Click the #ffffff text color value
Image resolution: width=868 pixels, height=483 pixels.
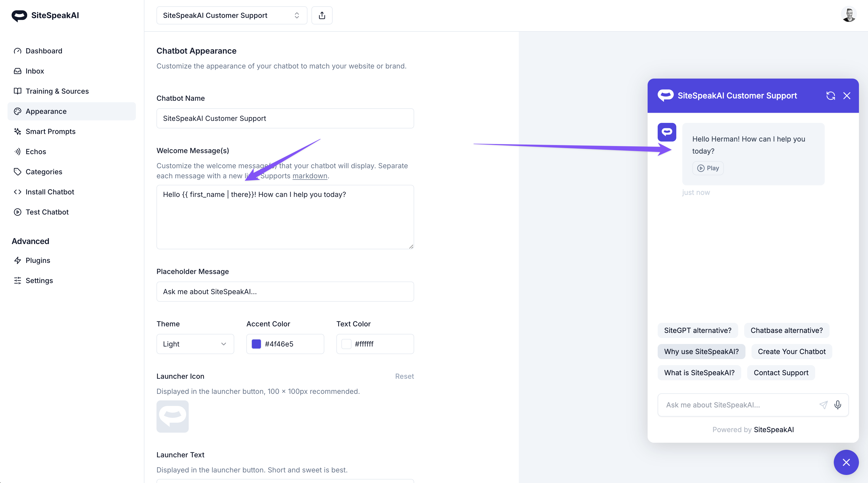pyautogui.click(x=364, y=344)
